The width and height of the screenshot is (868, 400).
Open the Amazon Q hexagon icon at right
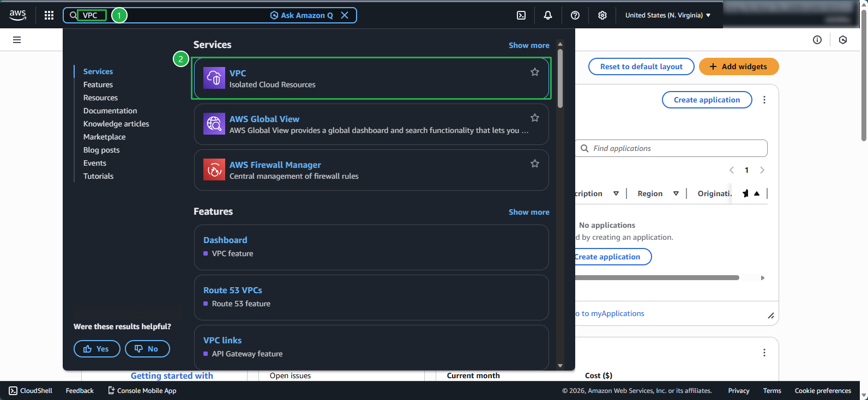point(843,40)
